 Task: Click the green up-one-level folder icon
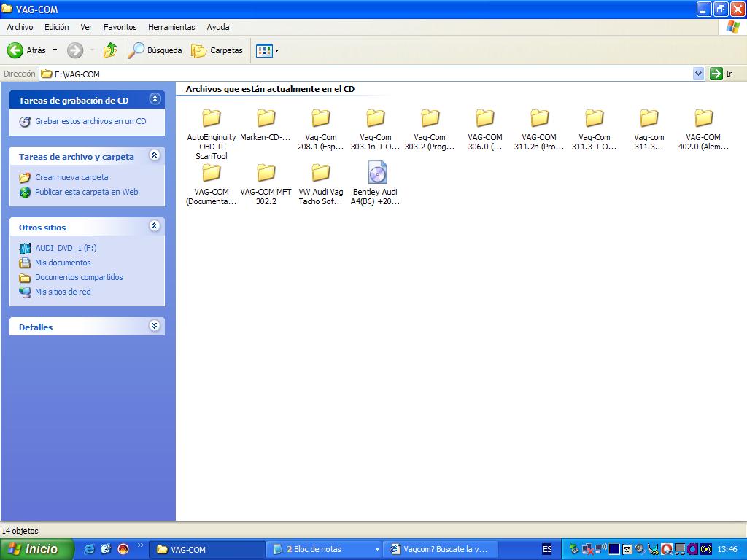click(110, 50)
